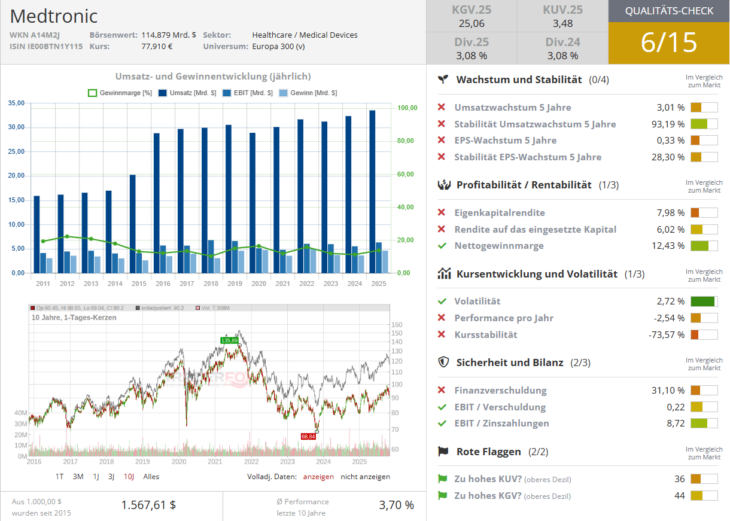The image size is (730, 521).
Task: Select the 1T chart time range
Action: point(60,477)
